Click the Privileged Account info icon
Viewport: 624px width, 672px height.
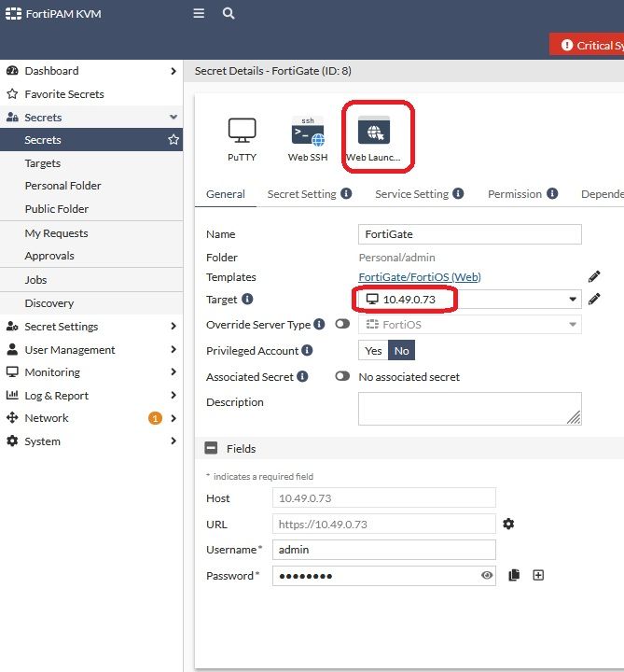click(x=307, y=350)
